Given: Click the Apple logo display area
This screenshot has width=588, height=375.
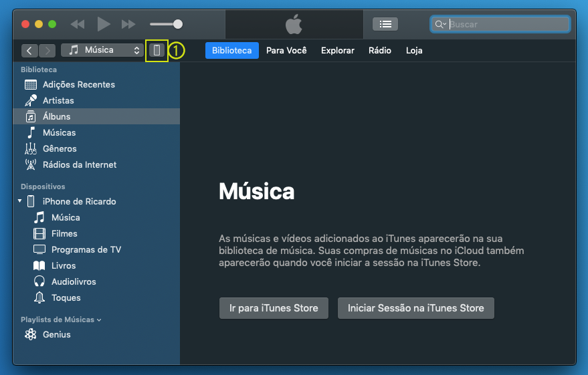Looking at the screenshot, I should pyautogui.click(x=294, y=24).
